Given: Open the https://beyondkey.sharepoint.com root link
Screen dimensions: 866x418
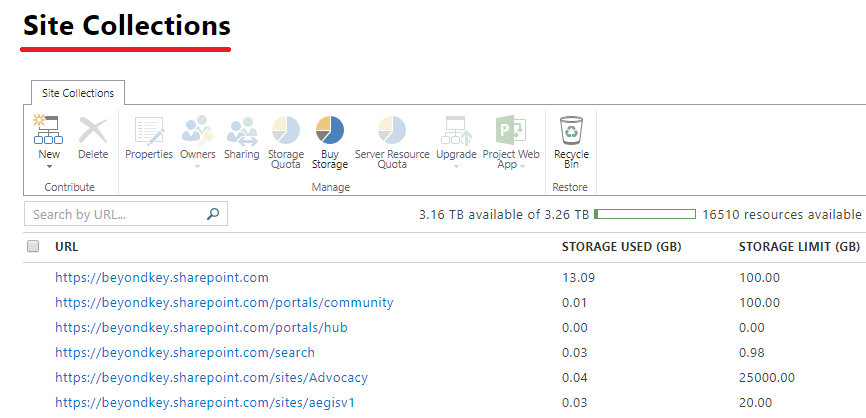Looking at the screenshot, I should [162, 278].
